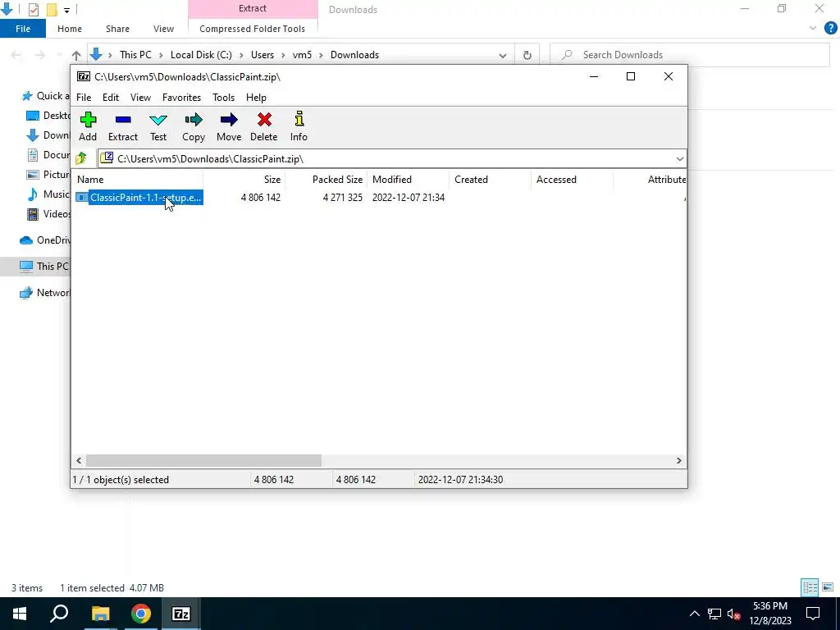
Task: Go up one level in Explorer
Action: point(76,55)
